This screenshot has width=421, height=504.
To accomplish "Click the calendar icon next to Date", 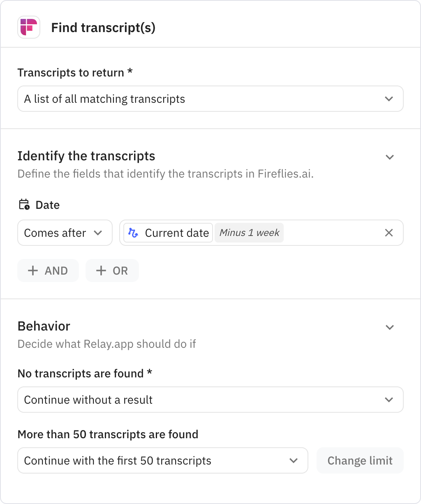I will [x=24, y=204].
